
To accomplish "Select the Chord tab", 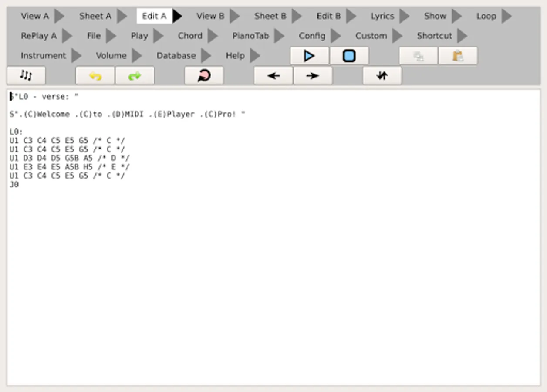I will click(x=190, y=36).
